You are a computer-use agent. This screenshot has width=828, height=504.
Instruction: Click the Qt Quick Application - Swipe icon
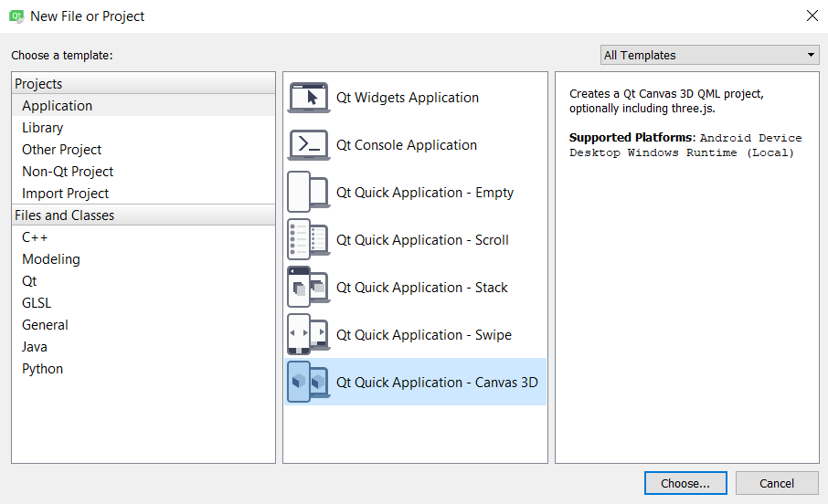pyautogui.click(x=309, y=334)
